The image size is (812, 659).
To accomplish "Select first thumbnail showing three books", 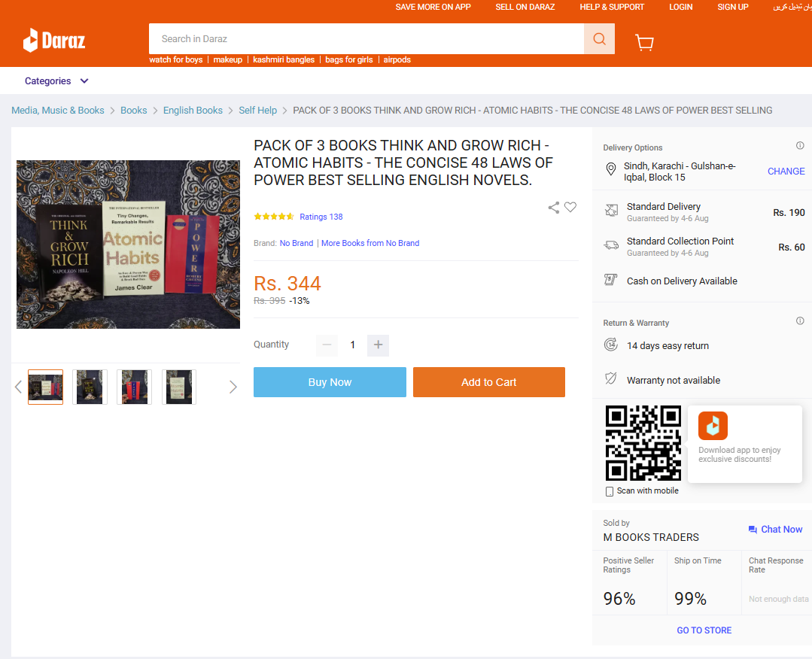I will [46, 387].
